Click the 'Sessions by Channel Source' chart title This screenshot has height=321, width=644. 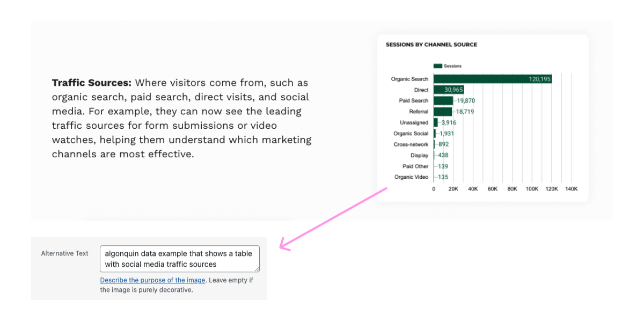click(431, 45)
